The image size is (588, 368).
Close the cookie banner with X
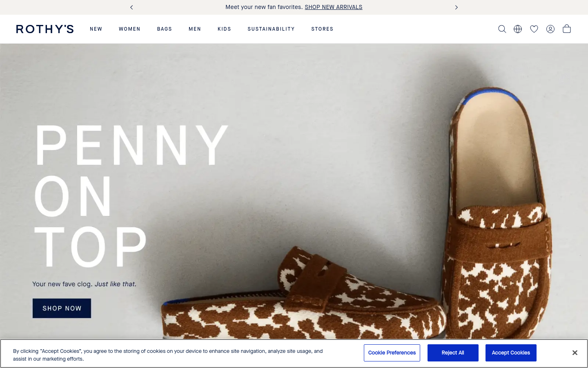[x=575, y=352]
